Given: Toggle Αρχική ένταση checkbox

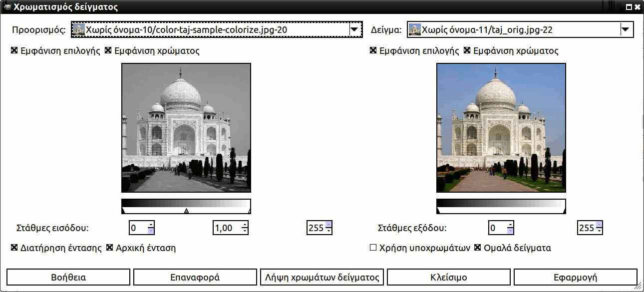Looking at the screenshot, I should (x=110, y=248).
